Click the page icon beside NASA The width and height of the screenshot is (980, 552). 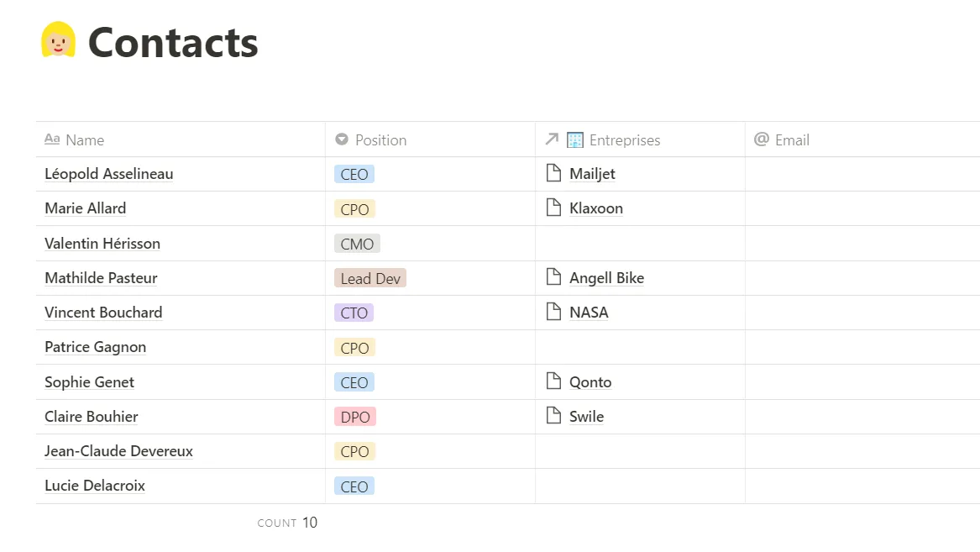553,312
